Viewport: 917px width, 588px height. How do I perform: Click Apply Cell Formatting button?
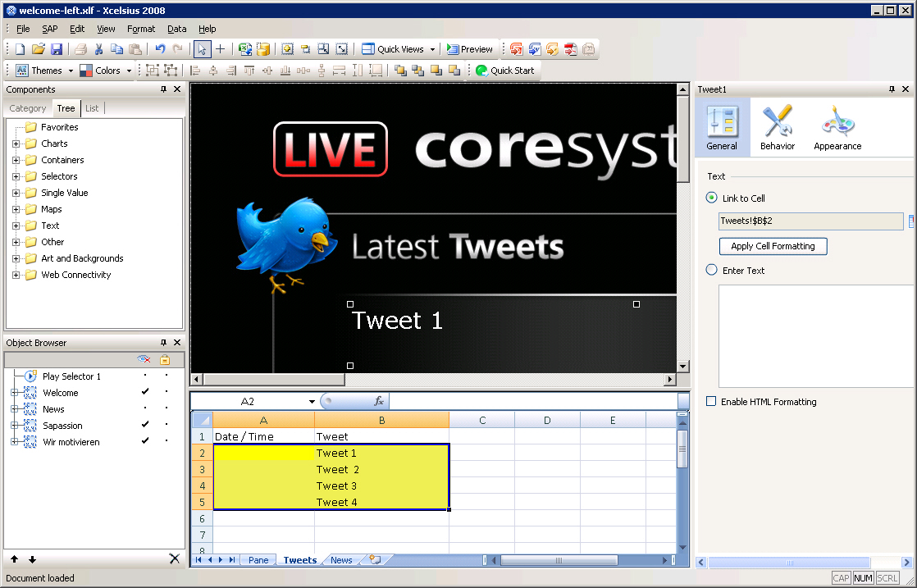click(773, 246)
